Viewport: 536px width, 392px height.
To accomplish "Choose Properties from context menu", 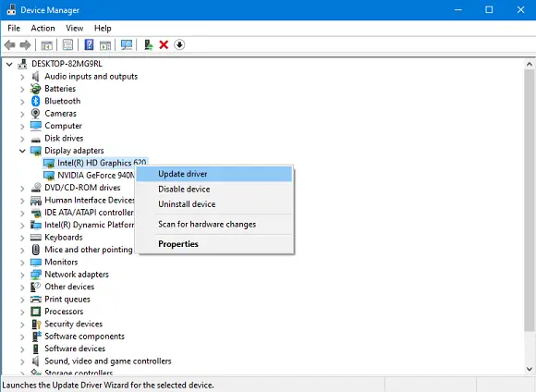I will (x=214, y=244).
